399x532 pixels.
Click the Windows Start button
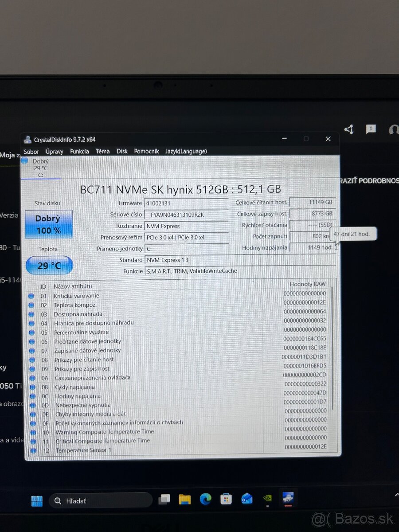click(36, 500)
